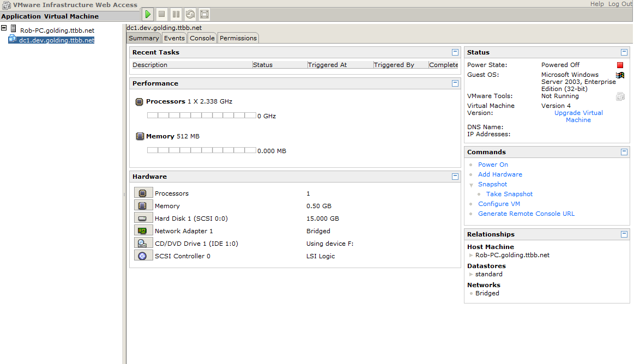634x364 pixels.
Task: Click the Processors chip icon in Performance
Action: (x=139, y=101)
